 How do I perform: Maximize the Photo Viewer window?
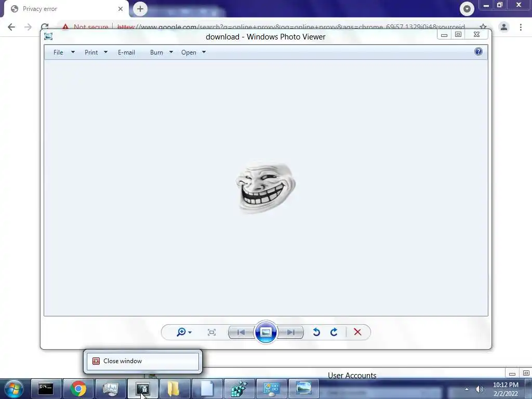coord(458,34)
